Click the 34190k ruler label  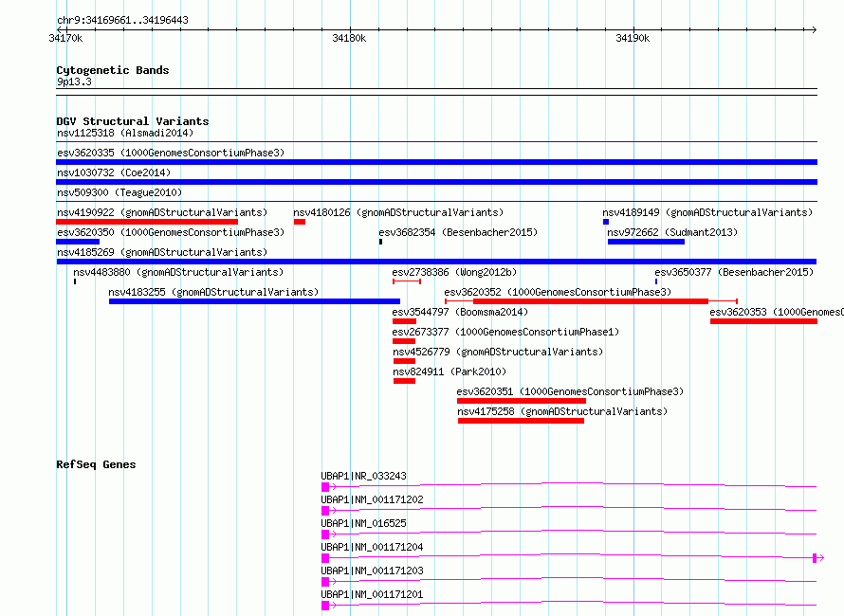pos(633,38)
